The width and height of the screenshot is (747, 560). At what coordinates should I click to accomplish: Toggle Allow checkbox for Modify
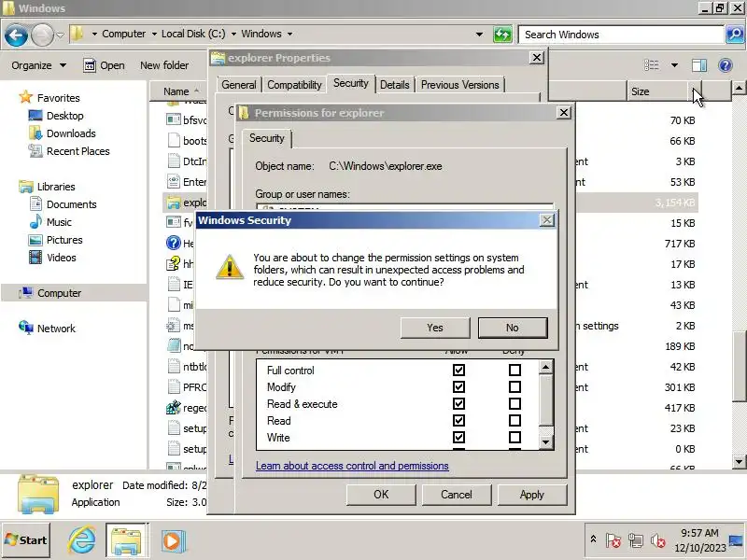coord(458,386)
